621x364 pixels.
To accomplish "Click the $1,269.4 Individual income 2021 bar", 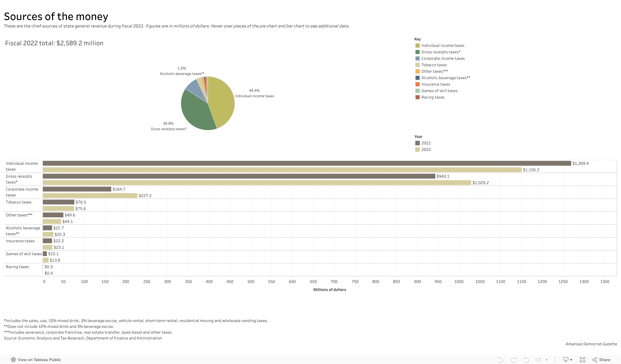I will [307, 163].
